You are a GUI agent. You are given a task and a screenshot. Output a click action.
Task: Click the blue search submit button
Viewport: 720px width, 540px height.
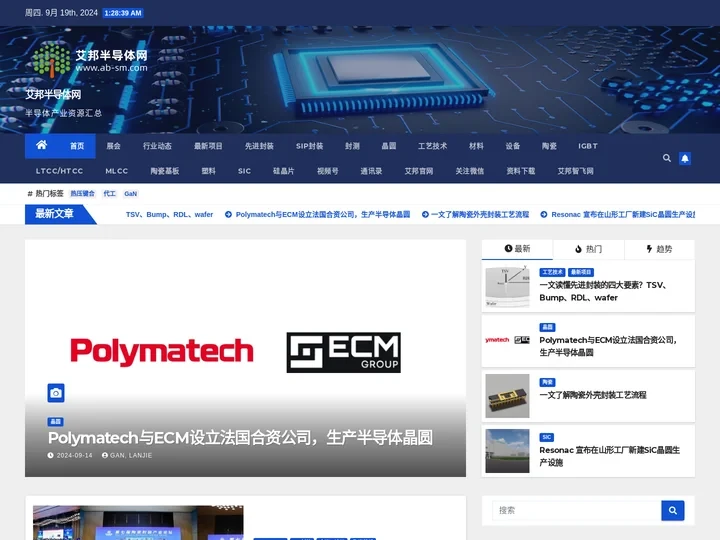point(673,510)
